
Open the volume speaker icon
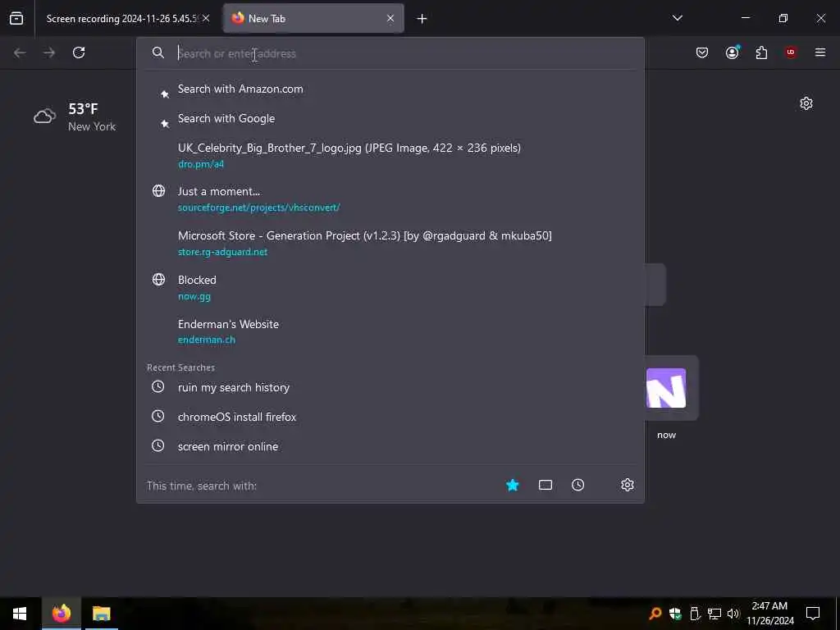(x=733, y=614)
